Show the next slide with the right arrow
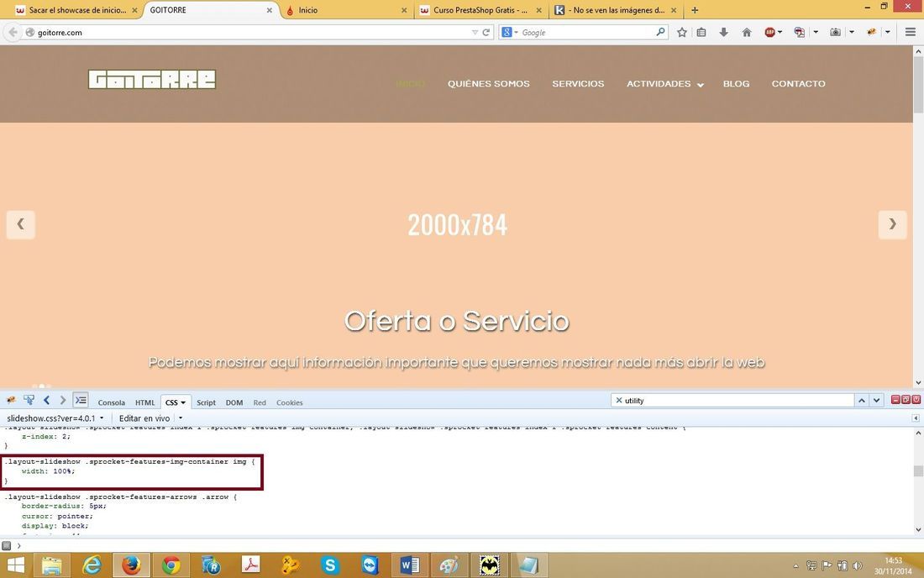This screenshot has width=924, height=578. coord(892,224)
